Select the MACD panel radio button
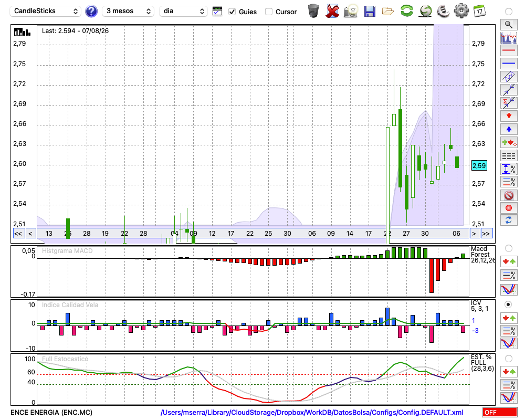525x420 pixels. click(x=509, y=248)
